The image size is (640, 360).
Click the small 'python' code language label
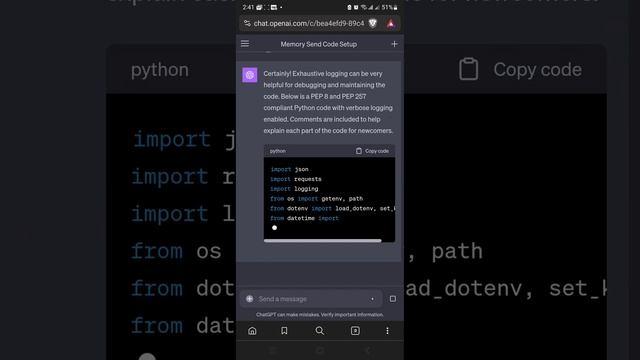[278, 151]
